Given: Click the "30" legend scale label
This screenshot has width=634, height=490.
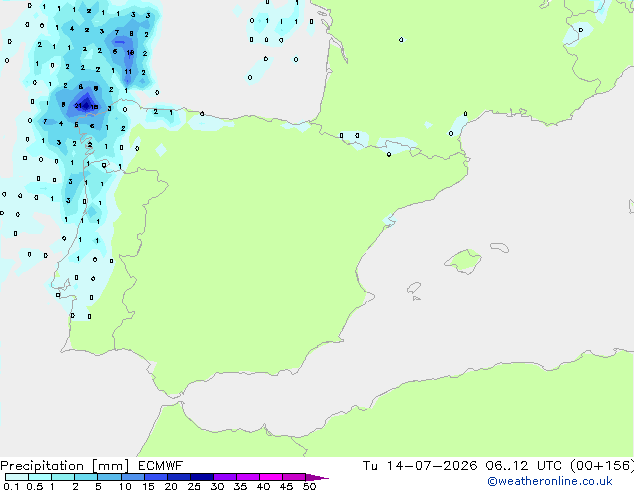Looking at the screenshot, I should point(217,486).
